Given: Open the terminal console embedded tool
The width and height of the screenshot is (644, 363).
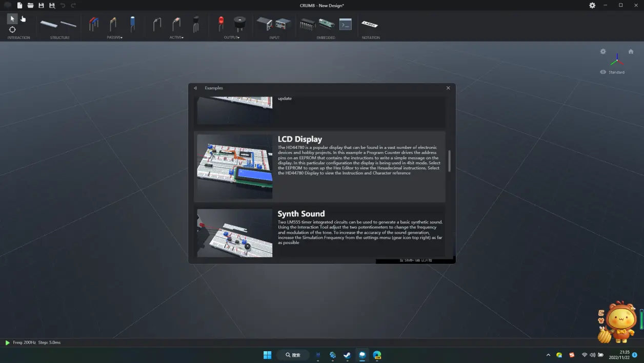Looking at the screenshot, I should (346, 24).
